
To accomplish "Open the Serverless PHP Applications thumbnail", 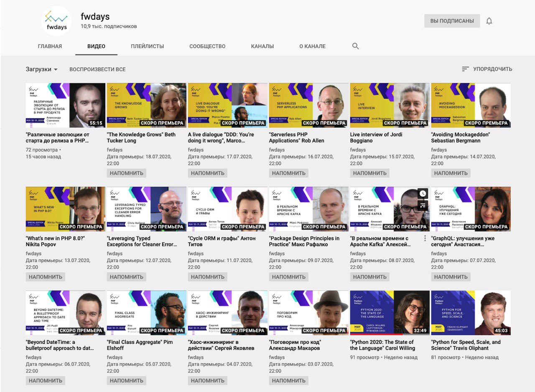I will [309, 105].
